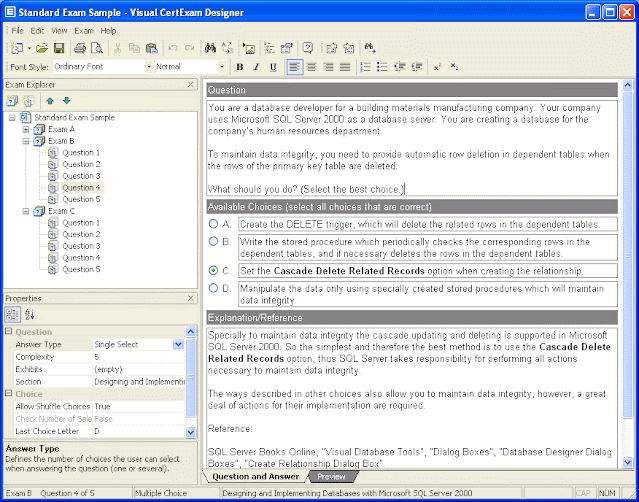Viewport: 639px width, 502px height.
Task: Click move down arrow in Exam Explorer
Action: click(67, 101)
